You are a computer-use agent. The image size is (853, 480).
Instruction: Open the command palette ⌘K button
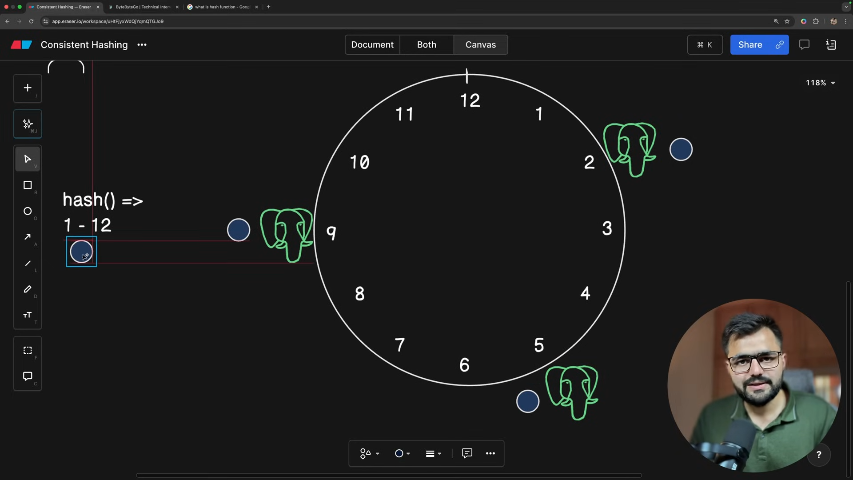(704, 45)
